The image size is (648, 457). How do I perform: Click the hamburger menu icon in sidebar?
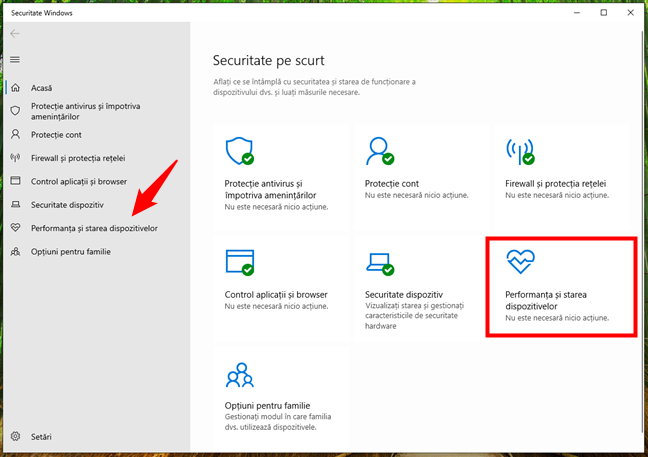[x=14, y=59]
